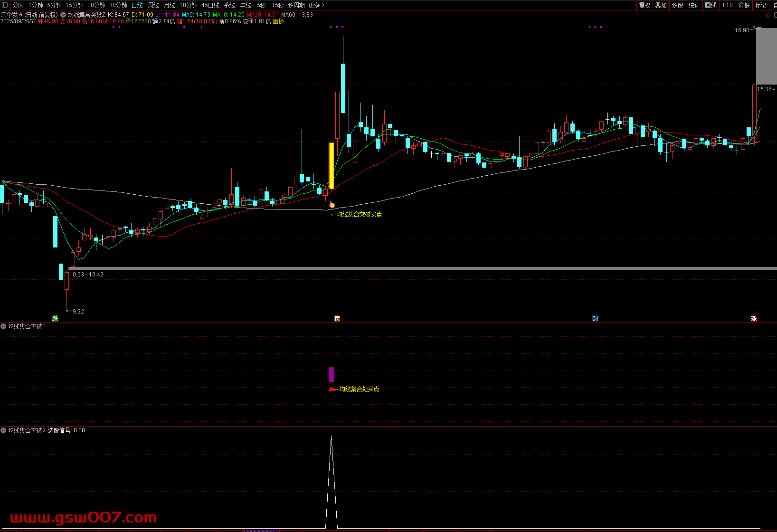
Task: Click the 叠加 overlay button
Action: pos(661,5)
